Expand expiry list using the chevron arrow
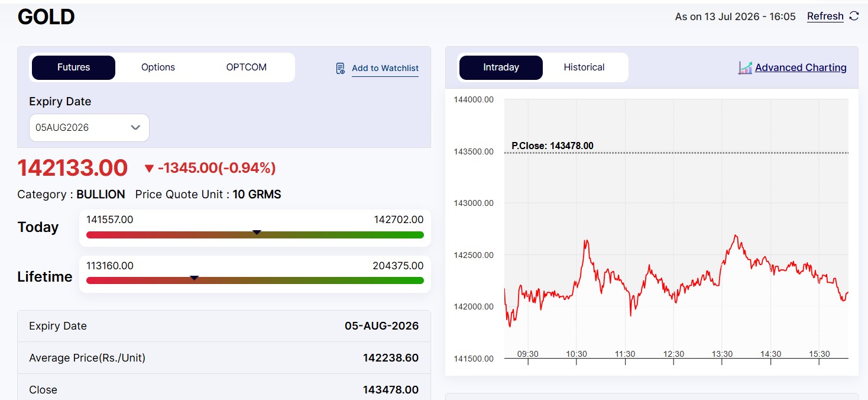 point(135,127)
